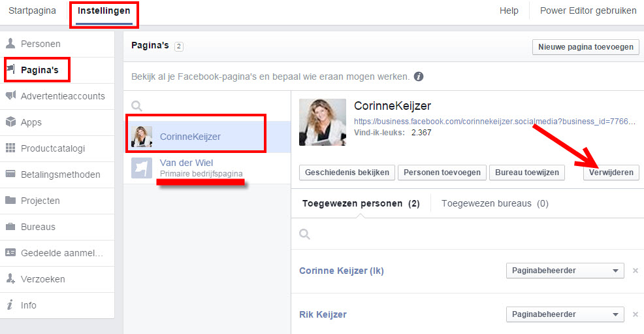This screenshot has width=644, height=334.
Task: Open the CorinneKeijzer business Facebook URL
Action: [x=494, y=122]
